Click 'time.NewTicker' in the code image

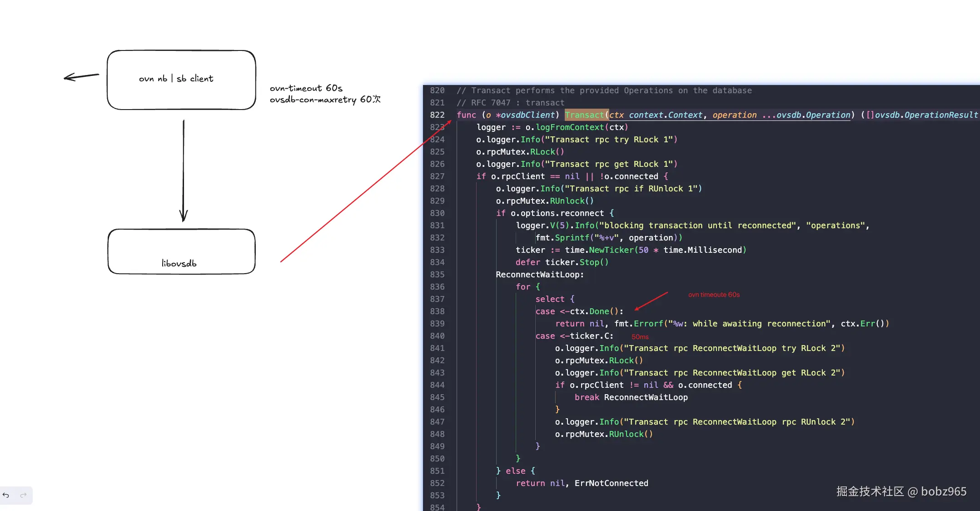tap(599, 250)
